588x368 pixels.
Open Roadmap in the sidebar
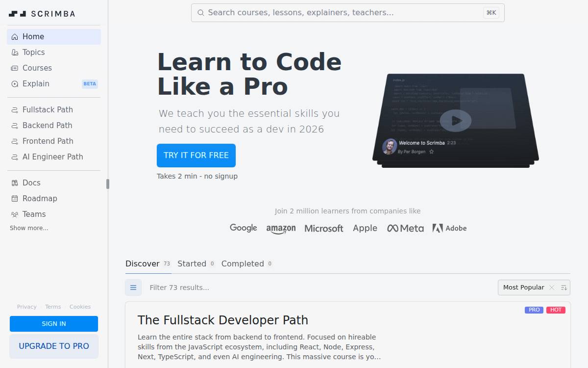tap(54, 199)
